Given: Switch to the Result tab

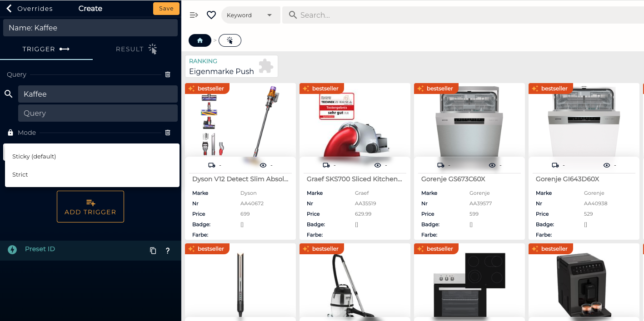Looking at the screenshot, I should coord(136,49).
